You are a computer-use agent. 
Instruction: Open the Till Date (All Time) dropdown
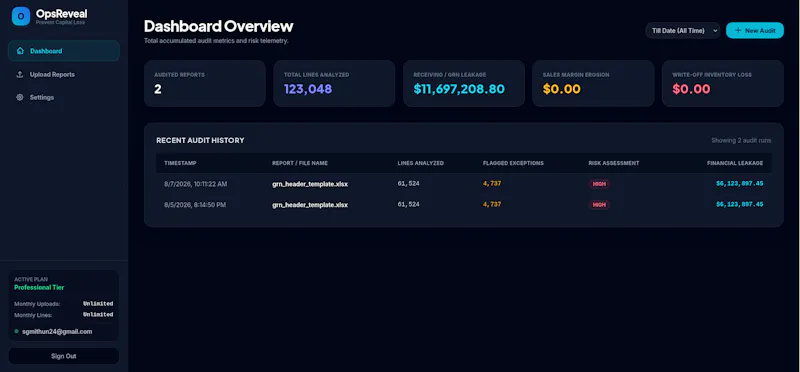(x=683, y=31)
